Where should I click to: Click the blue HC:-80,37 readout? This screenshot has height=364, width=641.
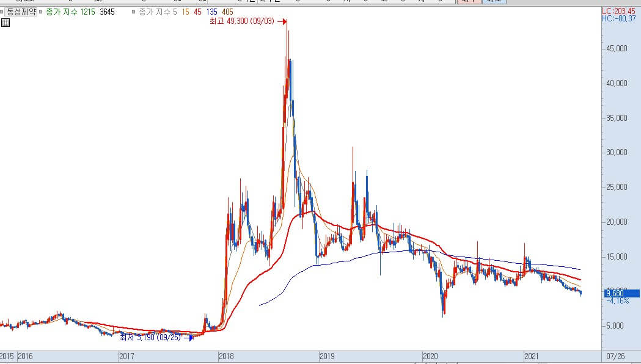619,18
